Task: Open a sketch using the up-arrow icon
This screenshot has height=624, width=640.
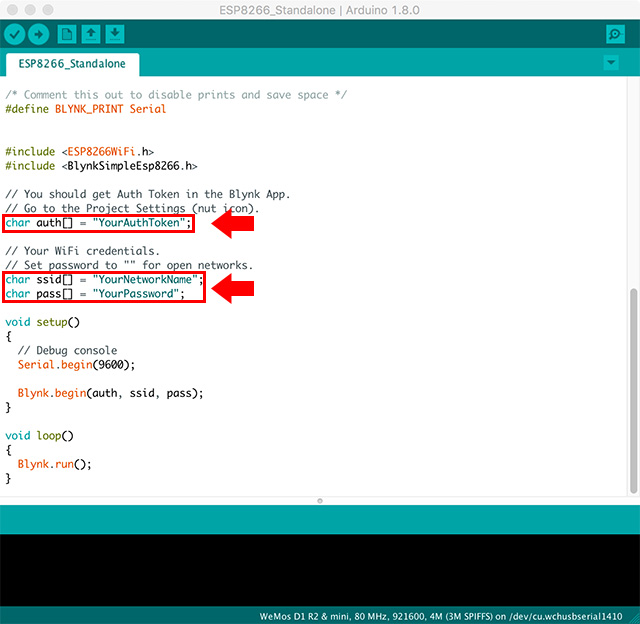Action: 91,34
